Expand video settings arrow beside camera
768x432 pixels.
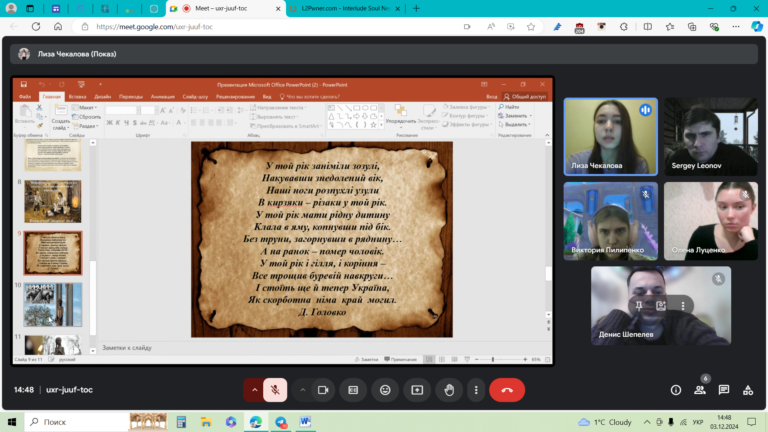tap(302, 390)
